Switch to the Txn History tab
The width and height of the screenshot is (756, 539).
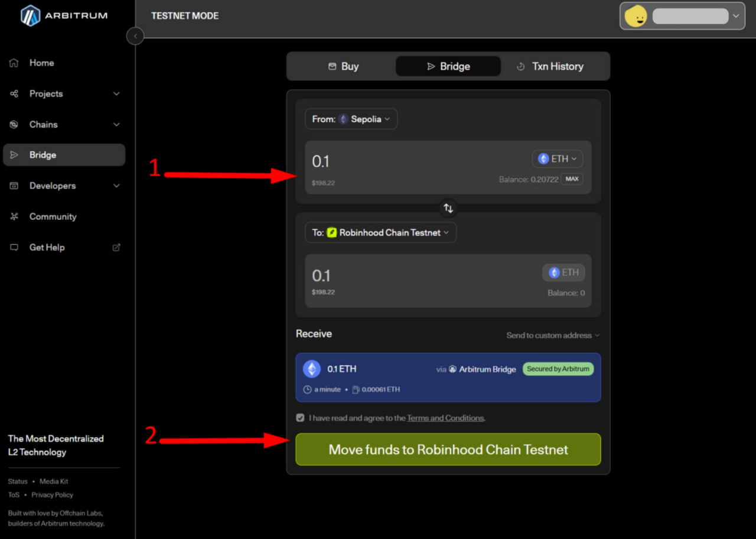click(549, 66)
